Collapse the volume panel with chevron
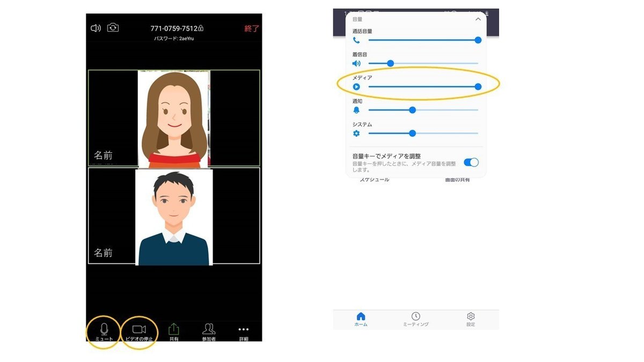644x362 pixels. pyautogui.click(x=478, y=19)
